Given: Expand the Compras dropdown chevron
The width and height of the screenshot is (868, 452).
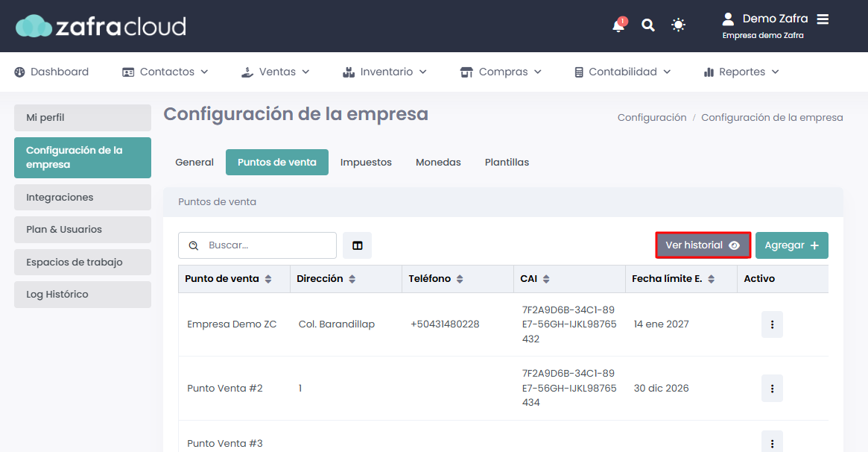Looking at the screenshot, I should pos(537,72).
